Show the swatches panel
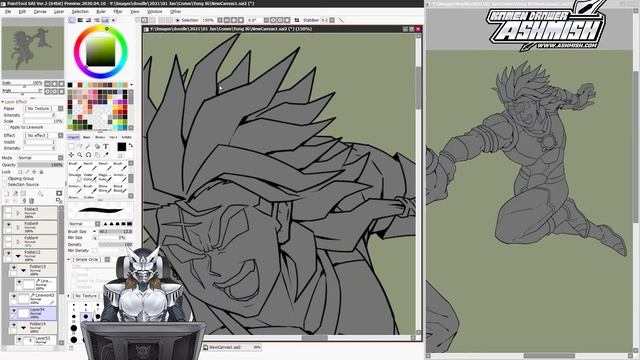Viewport: 640px width, 360px height. point(105,20)
